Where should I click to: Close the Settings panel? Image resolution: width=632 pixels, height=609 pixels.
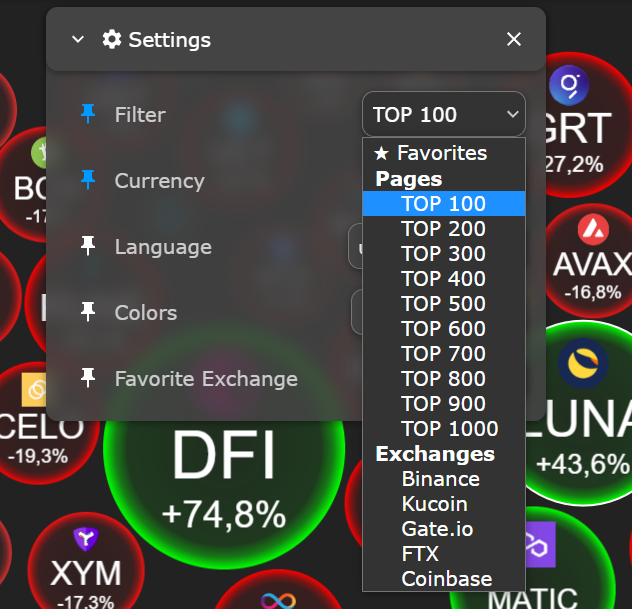(514, 39)
